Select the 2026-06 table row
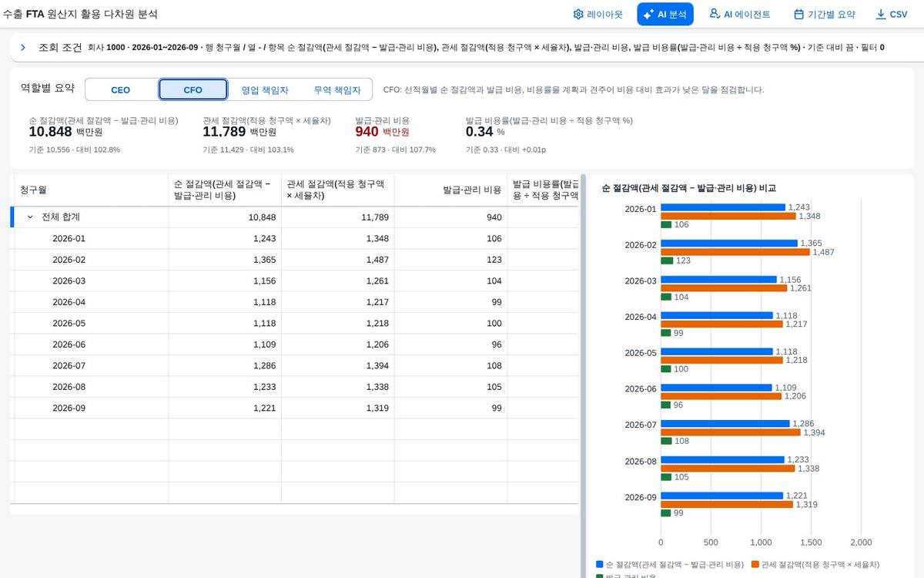Screen dimensions: 924x578 [296, 344]
